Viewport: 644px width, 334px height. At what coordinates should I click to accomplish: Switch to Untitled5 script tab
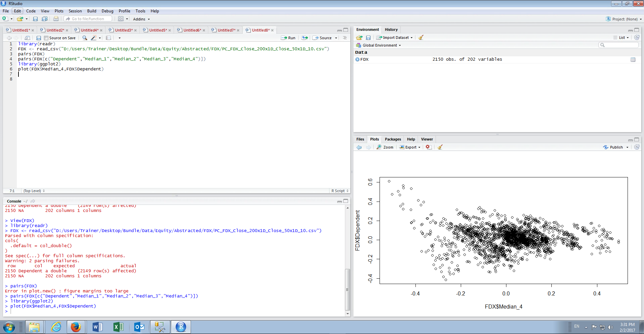pos(158,30)
